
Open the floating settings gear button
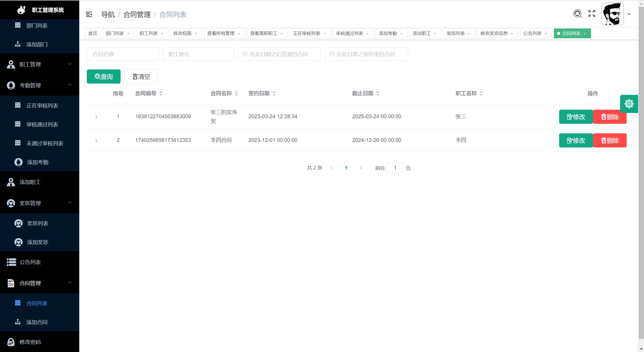[629, 104]
